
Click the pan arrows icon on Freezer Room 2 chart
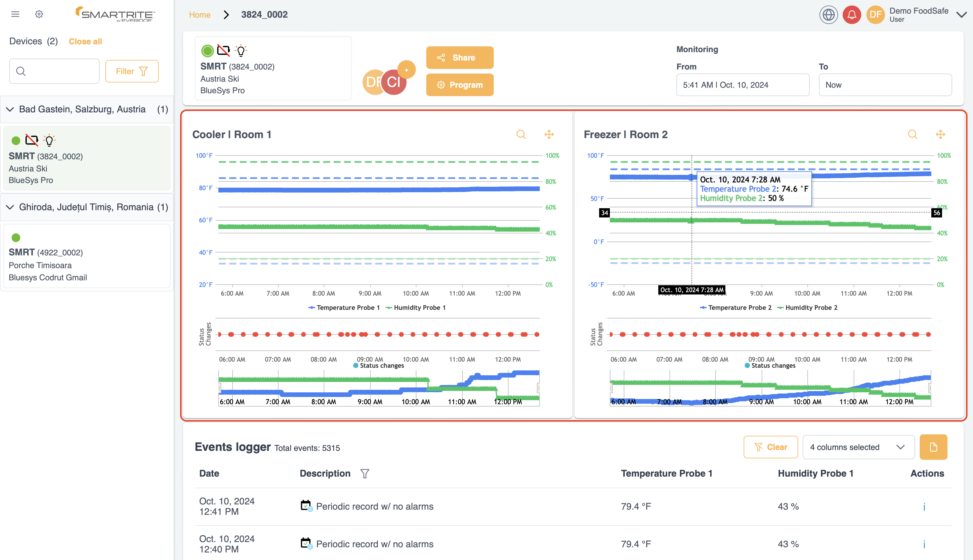click(940, 134)
